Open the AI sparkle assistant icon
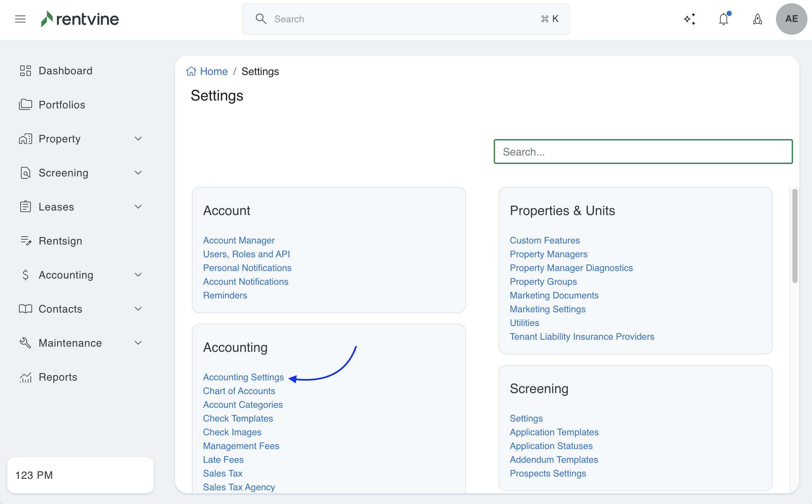 (690, 19)
